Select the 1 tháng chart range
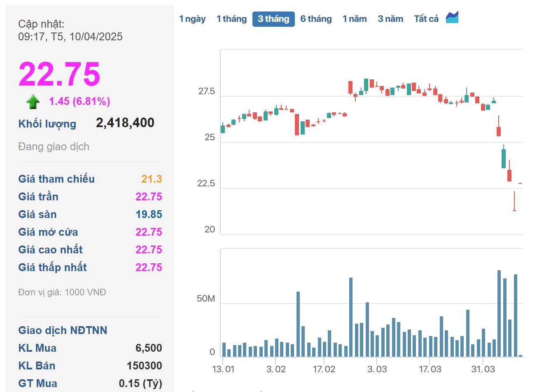Viewport: 544px width, 392px height. coord(231,19)
